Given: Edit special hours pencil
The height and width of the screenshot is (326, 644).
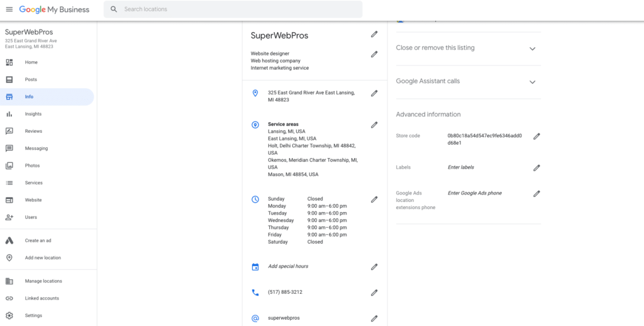Looking at the screenshot, I should (x=374, y=267).
